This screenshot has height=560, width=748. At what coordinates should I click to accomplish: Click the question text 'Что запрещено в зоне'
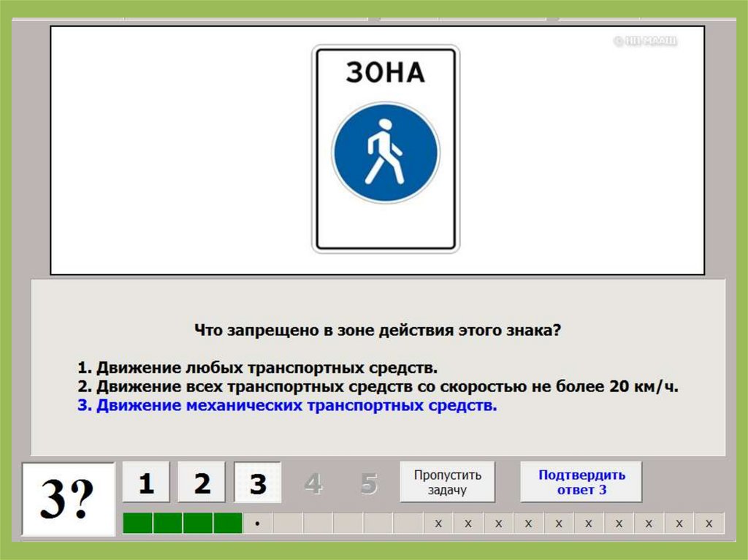click(378, 330)
